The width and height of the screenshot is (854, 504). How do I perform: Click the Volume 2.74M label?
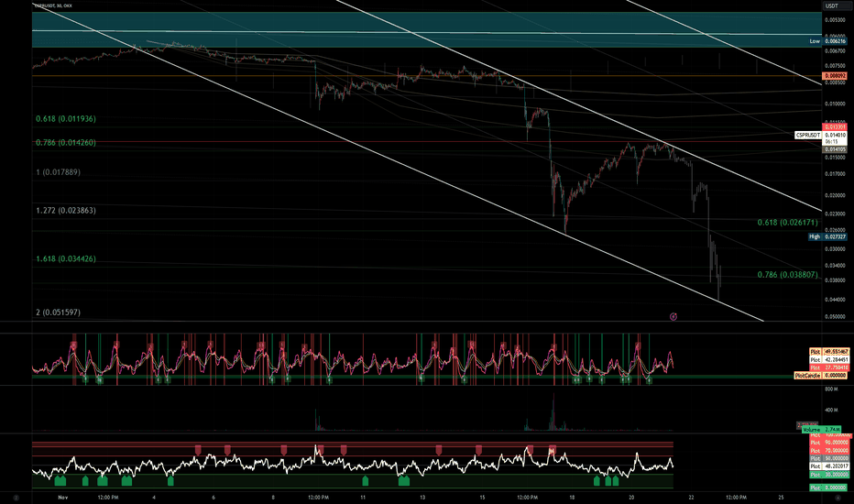tap(821, 430)
